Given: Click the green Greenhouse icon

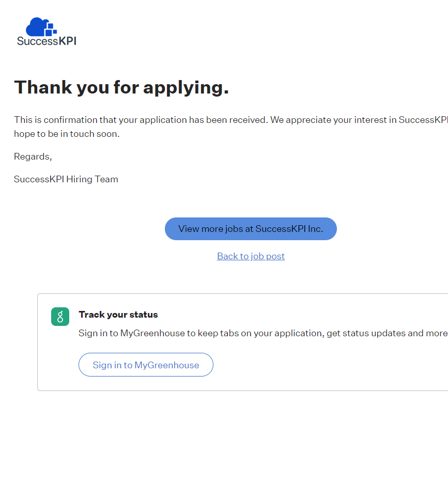Looking at the screenshot, I should [x=60, y=317].
